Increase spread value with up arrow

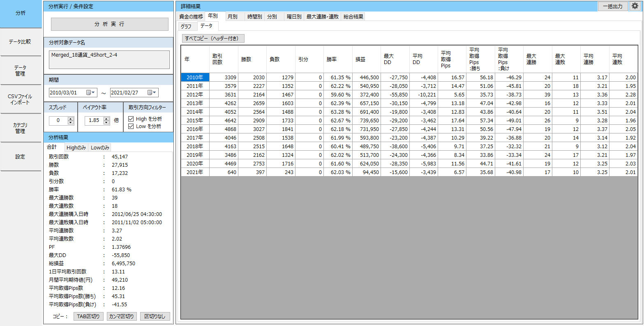(70, 119)
